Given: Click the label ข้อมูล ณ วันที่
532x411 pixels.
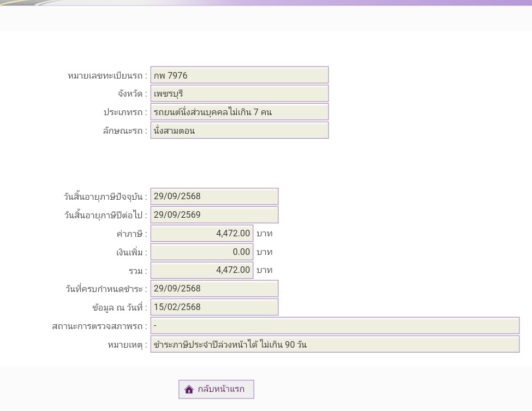Looking at the screenshot, I should (119, 307).
